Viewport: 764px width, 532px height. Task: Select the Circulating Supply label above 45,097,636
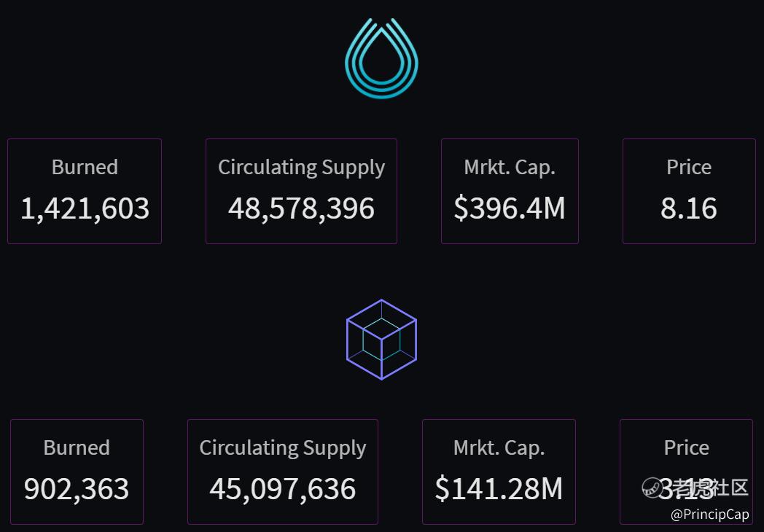coord(283,447)
